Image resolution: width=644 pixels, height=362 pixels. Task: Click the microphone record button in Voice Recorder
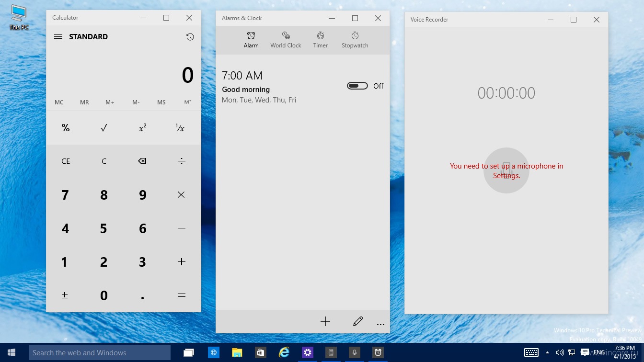[x=506, y=170]
